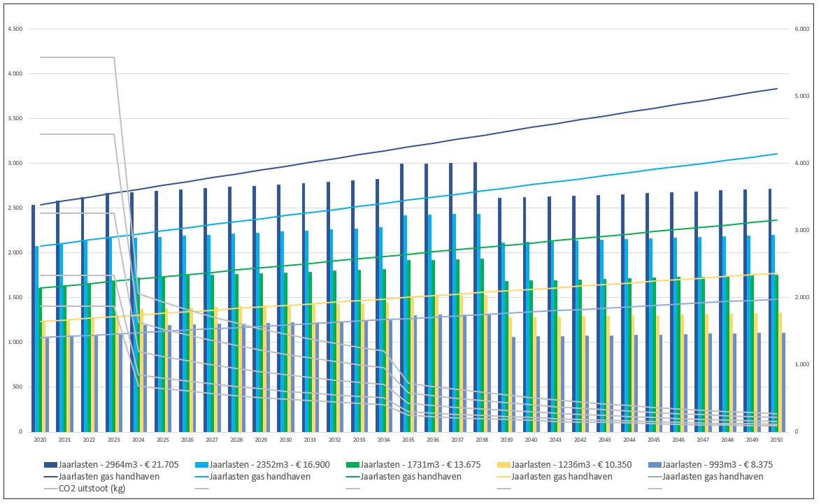Viewport: 821px width, 504px height.
Task: Click the light blue bar for year 2037
Action: point(455,323)
